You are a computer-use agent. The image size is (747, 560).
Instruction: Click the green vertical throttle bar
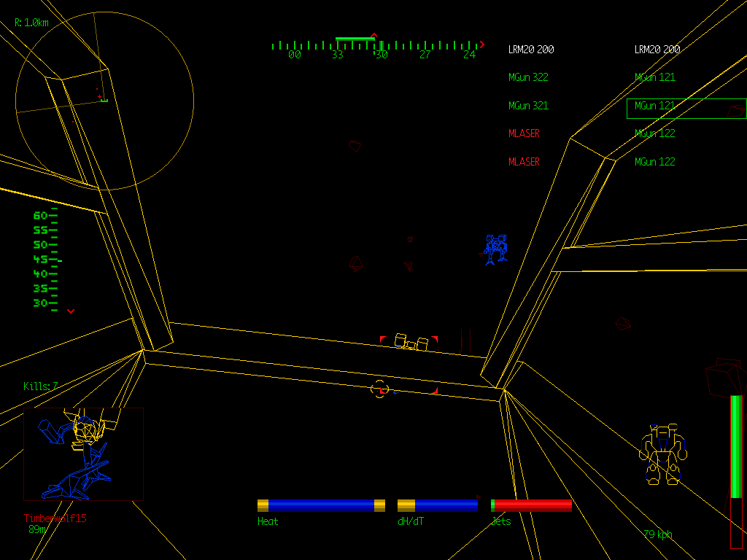click(736, 446)
